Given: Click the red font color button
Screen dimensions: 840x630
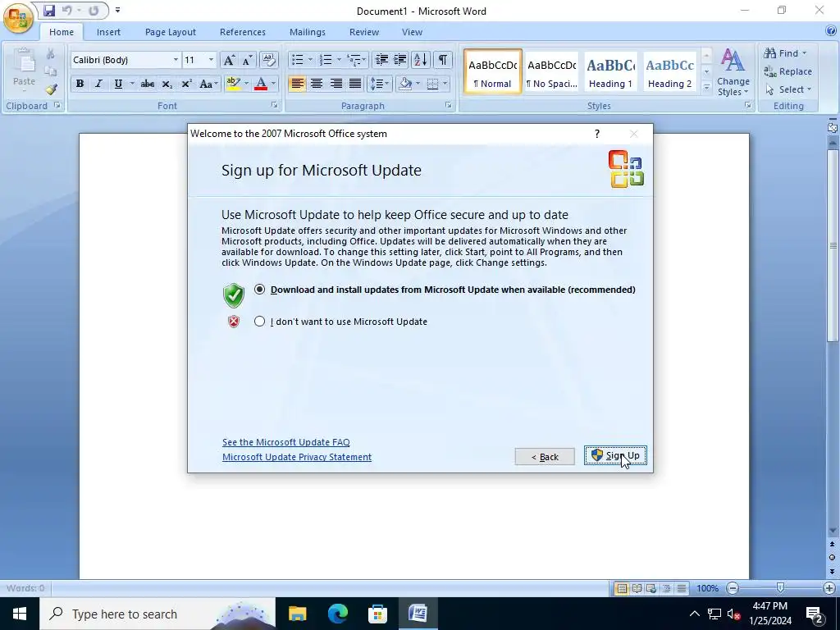Looking at the screenshot, I should coord(261,84).
